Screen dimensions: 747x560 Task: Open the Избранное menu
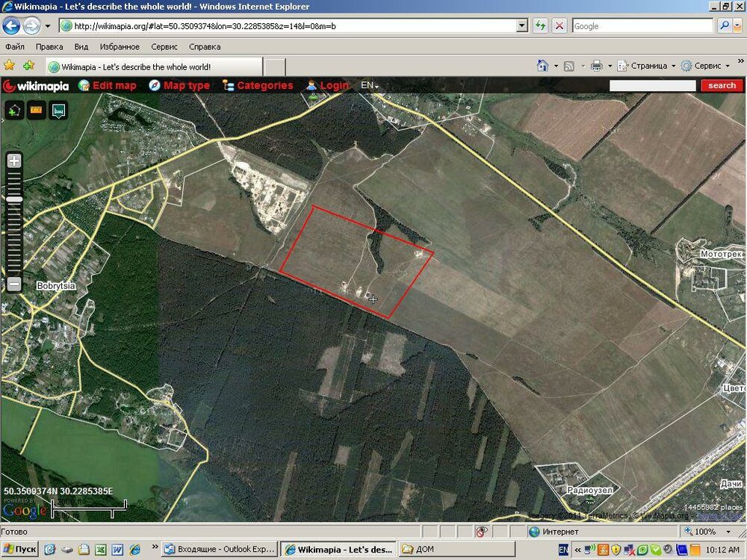click(x=120, y=46)
